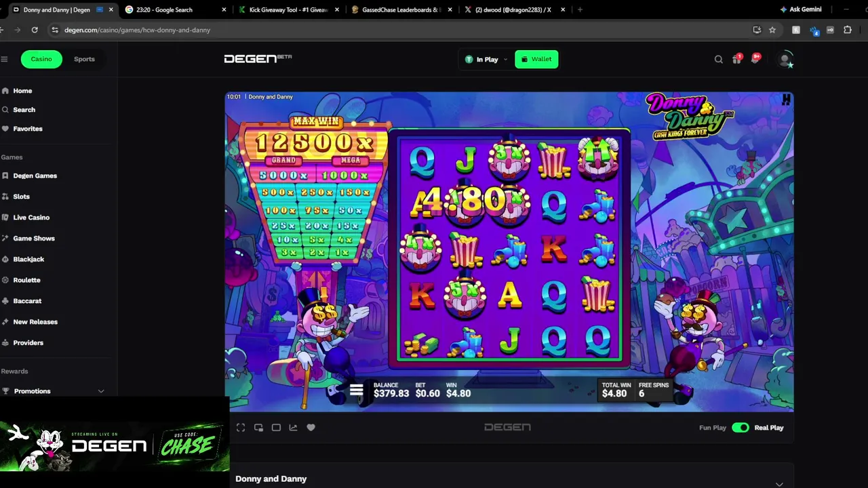
Task: View site information icon in address bar
Action: click(55, 30)
